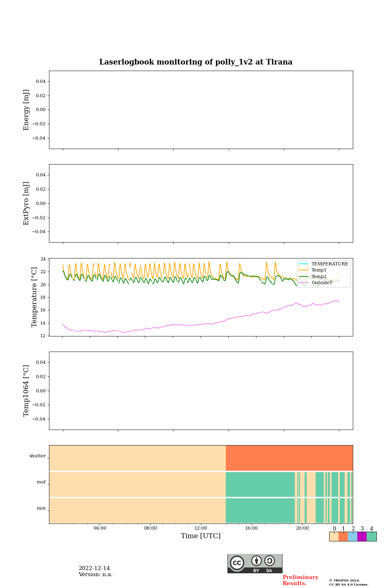Click the 12 tick on the Temperature axis
This screenshot has height=588, width=392.
(43, 336)
